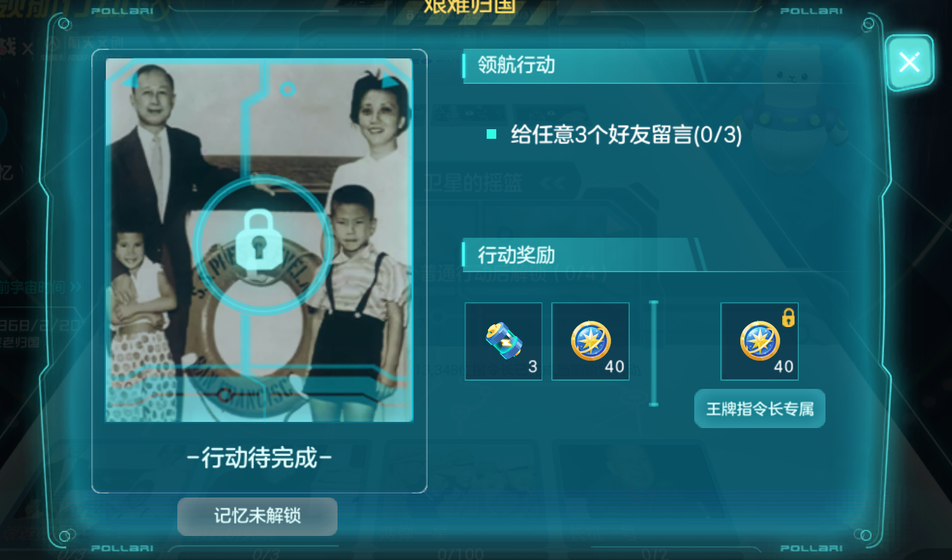This screenshot has height=560, width=952.
Task: Check the 给任意3个好友留言 task bullet
Action: click(491, 134)
